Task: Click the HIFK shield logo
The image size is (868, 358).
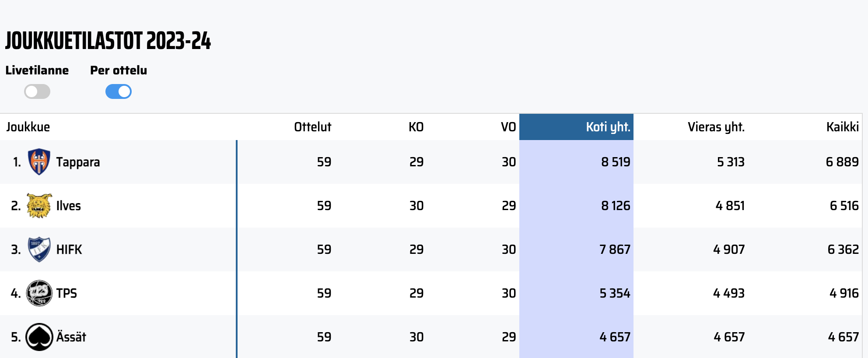Action: 39,249
